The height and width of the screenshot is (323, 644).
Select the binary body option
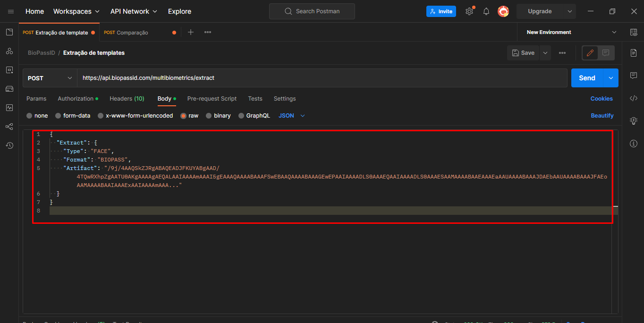[x=218, y=116]
